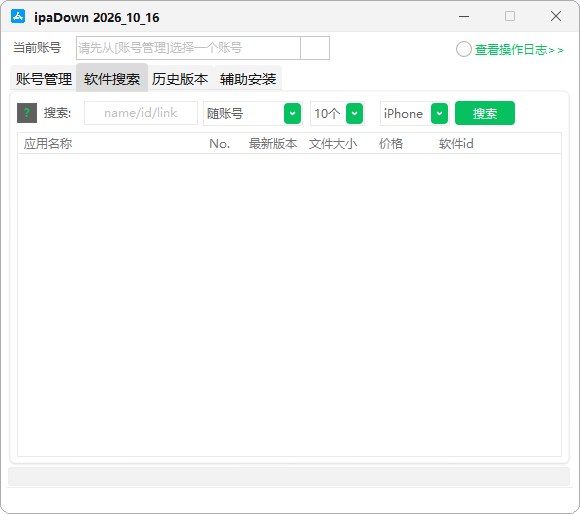Focus the name/id/link search field
The image size is (580, 514).
tap(141, 113)
